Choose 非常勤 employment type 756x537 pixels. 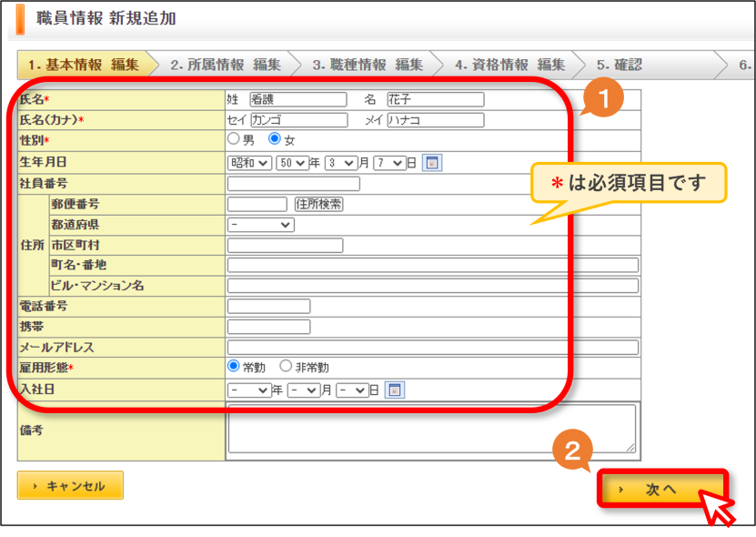286,366
